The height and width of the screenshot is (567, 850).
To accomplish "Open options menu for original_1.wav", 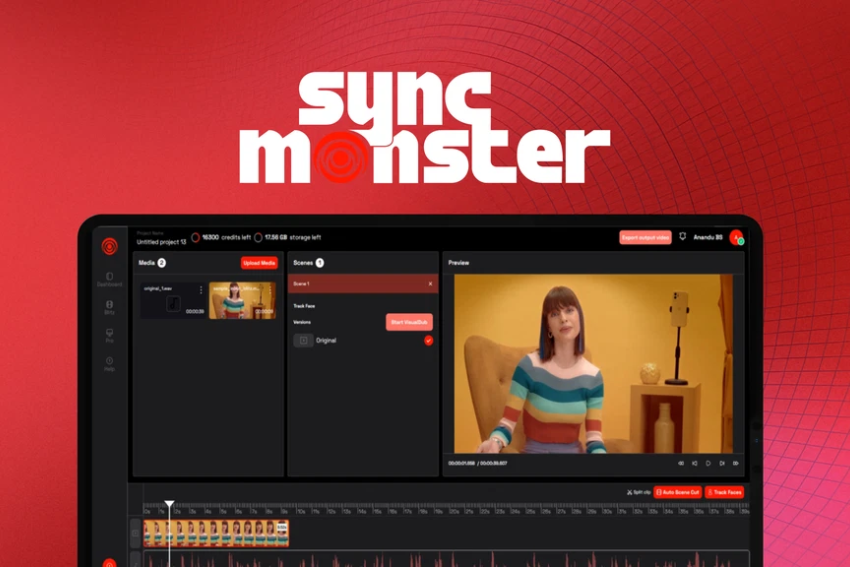I will click(201, 290).
